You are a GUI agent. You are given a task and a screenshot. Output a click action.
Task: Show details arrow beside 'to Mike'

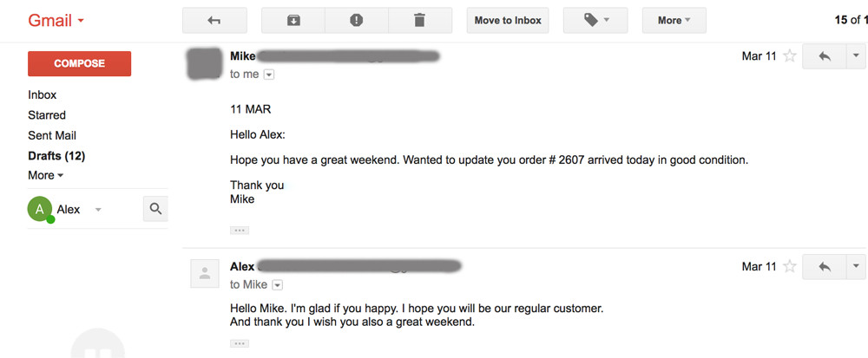[278, 285]
